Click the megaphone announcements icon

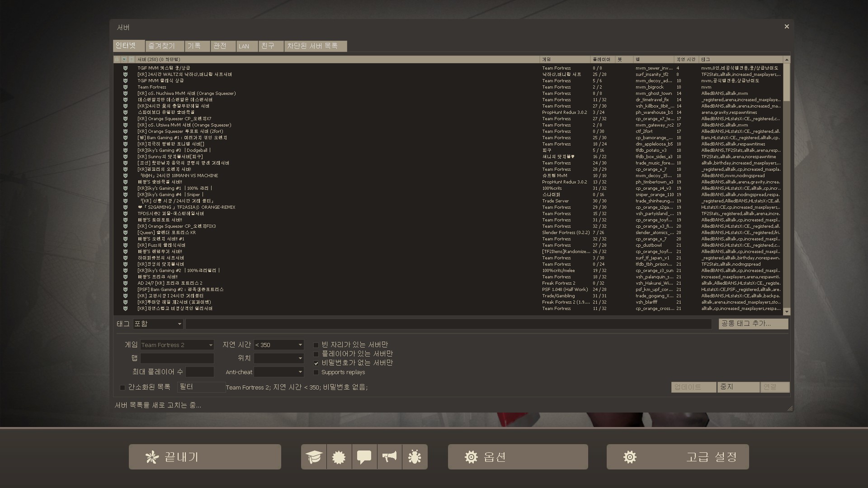click(389, 457)
